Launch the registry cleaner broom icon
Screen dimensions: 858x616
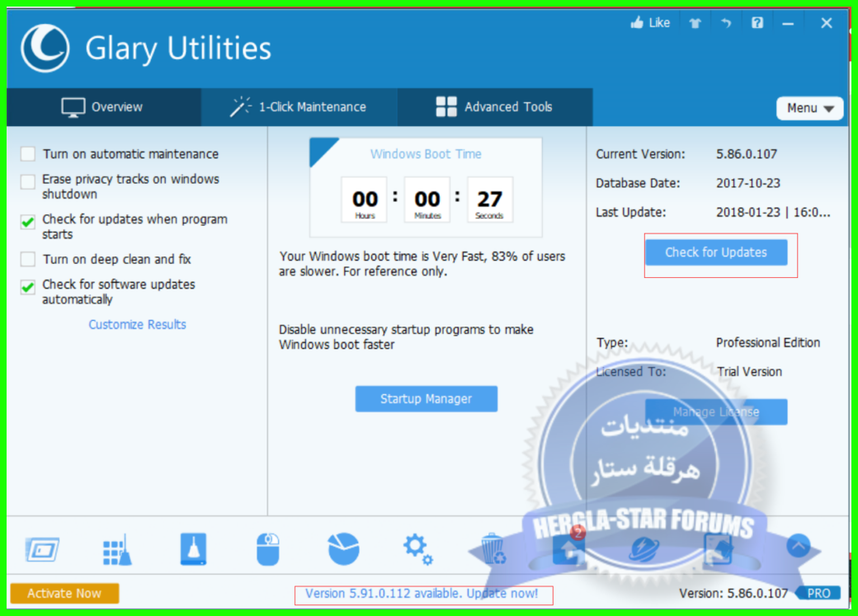[x=117, y=549]
